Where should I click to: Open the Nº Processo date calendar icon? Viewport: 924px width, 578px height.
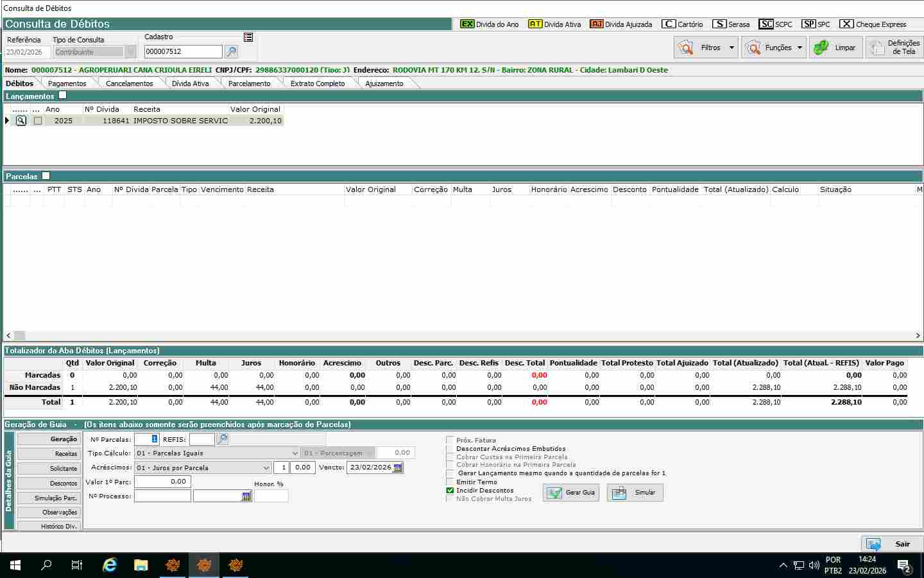pyautogui.click(x=246, y=496)
